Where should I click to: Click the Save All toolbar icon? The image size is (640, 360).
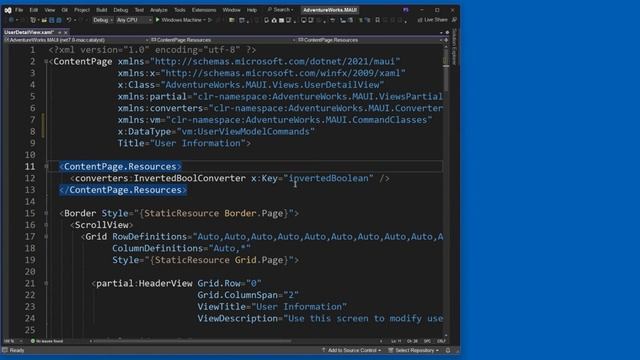coord(59,20)
